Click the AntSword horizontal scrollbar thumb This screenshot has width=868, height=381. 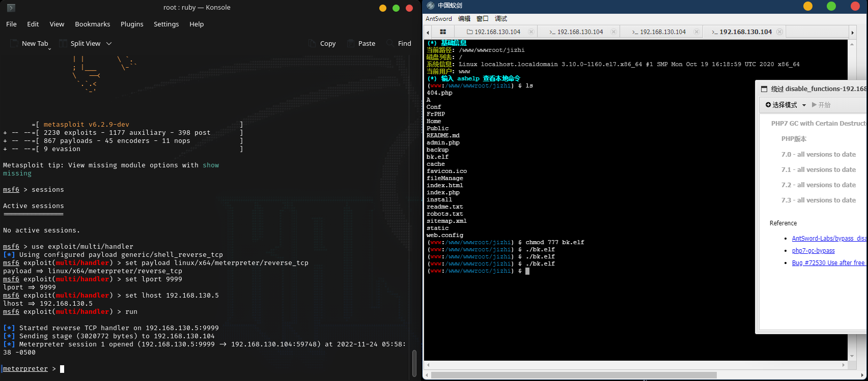click(x=574, y=375)
